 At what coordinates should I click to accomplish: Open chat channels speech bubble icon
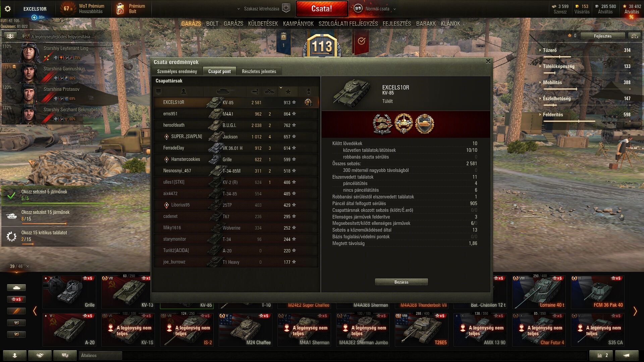pyautogui.click(x=65, y=355)
